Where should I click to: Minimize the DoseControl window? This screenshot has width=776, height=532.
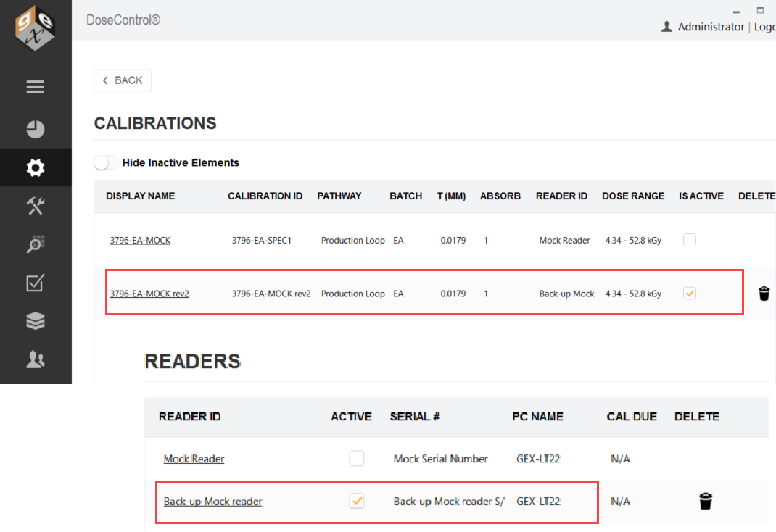736,12
